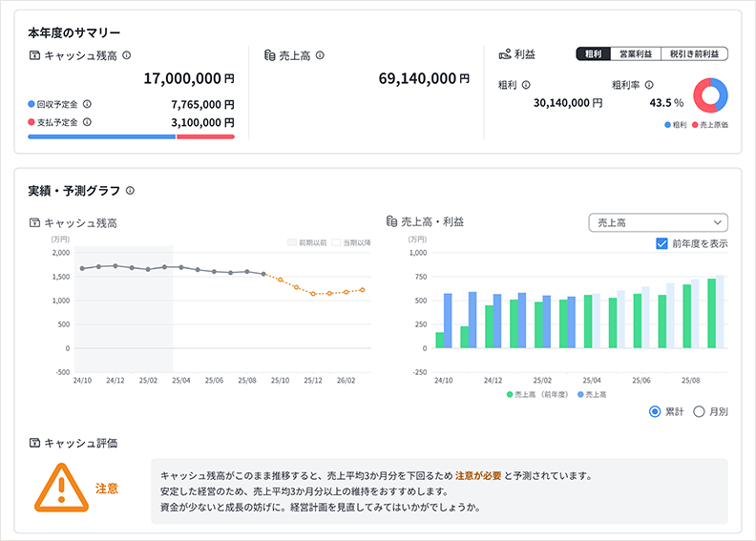Select the 粗利 profit tab

(594, 54)
